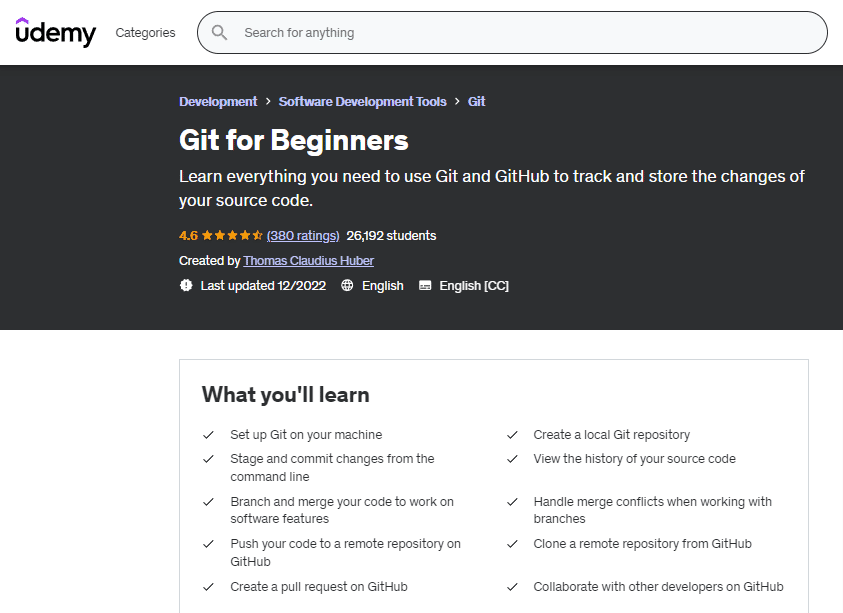Click the closed captions icon

point(425,286)
